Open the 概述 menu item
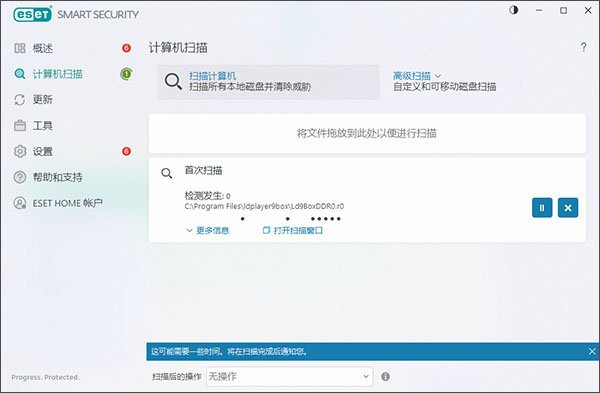Image resolution: width=600 pixels, height=393 pixels. click(x=43, y=48)
